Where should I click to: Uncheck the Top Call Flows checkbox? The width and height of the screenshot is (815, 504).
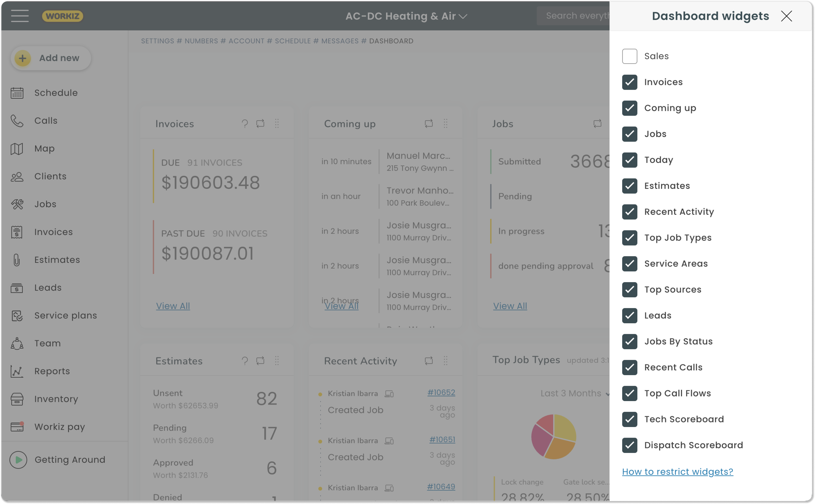[630, 393]
